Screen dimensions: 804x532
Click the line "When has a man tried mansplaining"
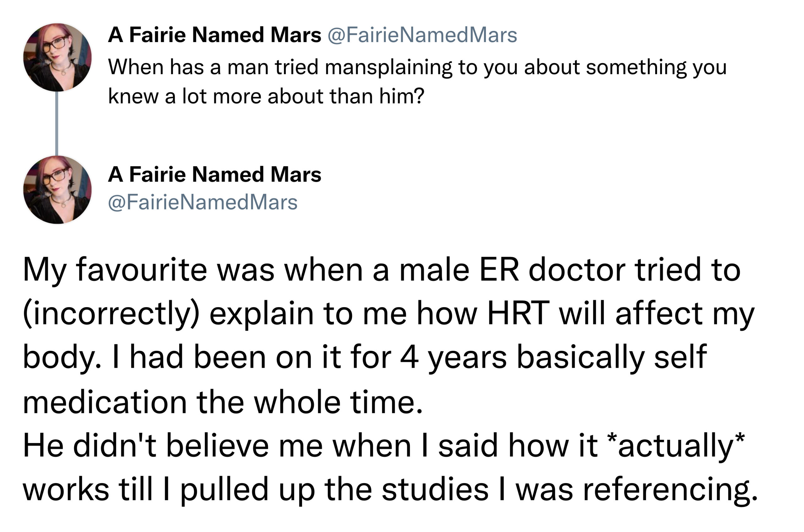418,67
